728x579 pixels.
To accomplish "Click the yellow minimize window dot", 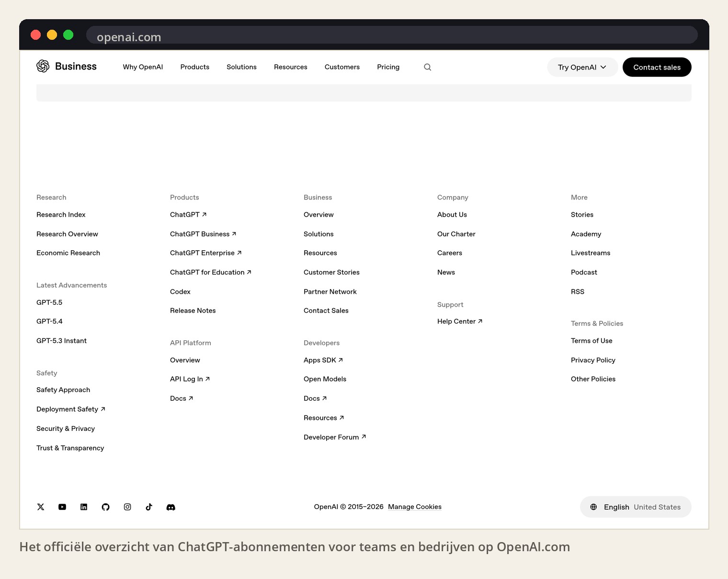I will point(52,35).
